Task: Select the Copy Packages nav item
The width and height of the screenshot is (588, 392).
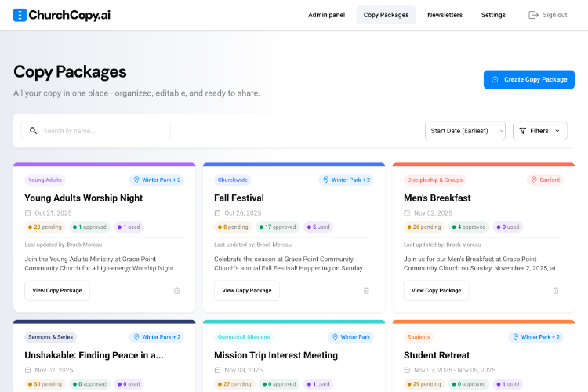Action: tap(386, 15)
